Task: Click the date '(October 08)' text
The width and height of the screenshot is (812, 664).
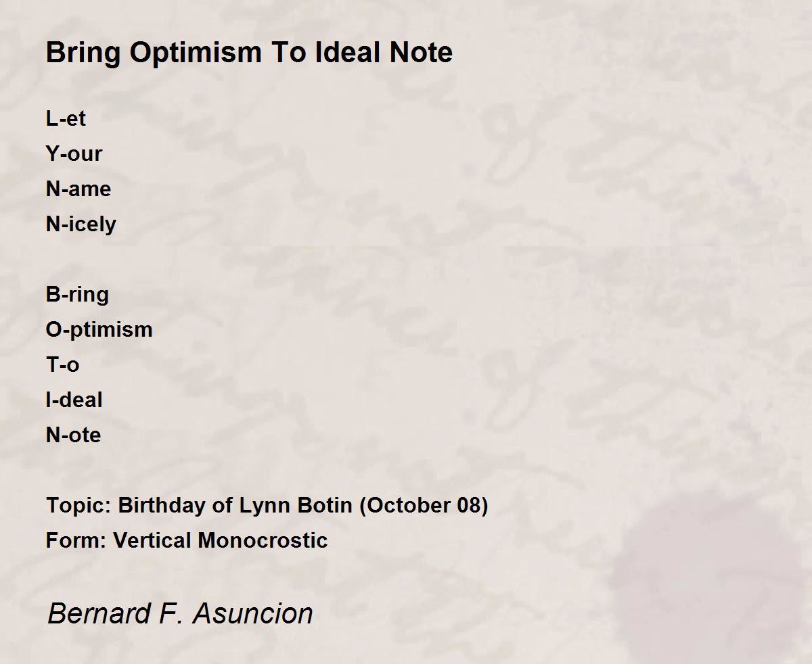Action: [x=424, y=506]
